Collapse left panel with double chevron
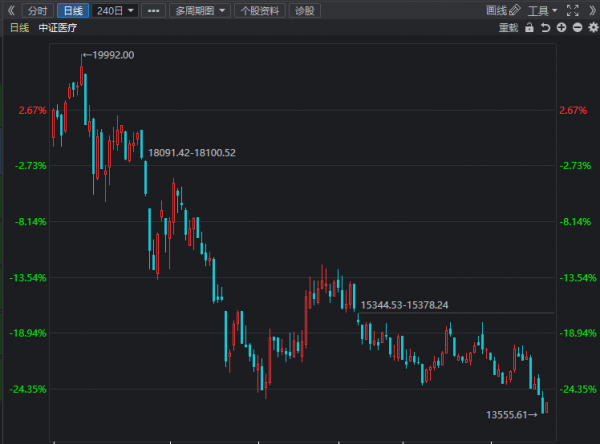 [x=11, y=10]
